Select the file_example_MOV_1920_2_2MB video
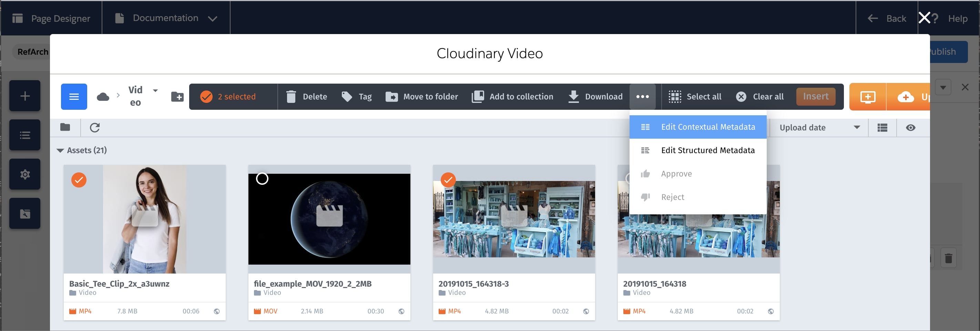The width and height of the screenshot is (980, 331). [x=262, y=178]
